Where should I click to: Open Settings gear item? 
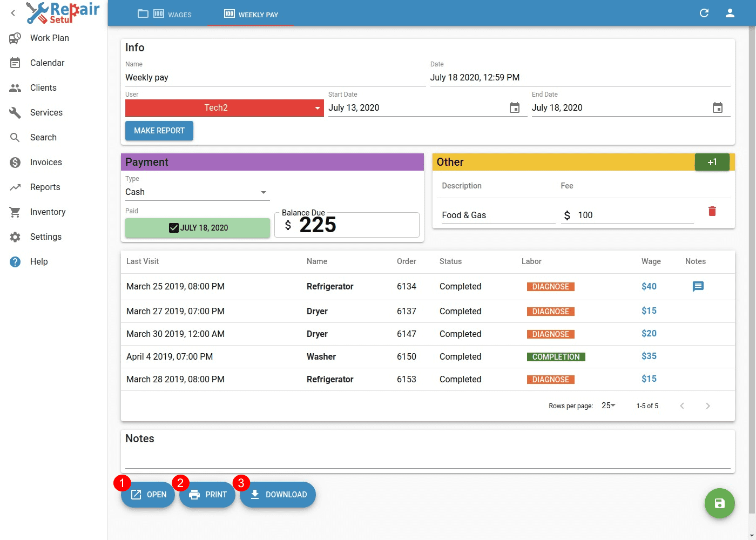[53, 237]
